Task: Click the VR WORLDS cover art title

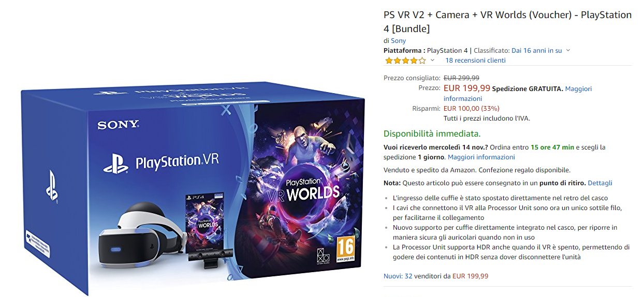Action: pos(313,190)
